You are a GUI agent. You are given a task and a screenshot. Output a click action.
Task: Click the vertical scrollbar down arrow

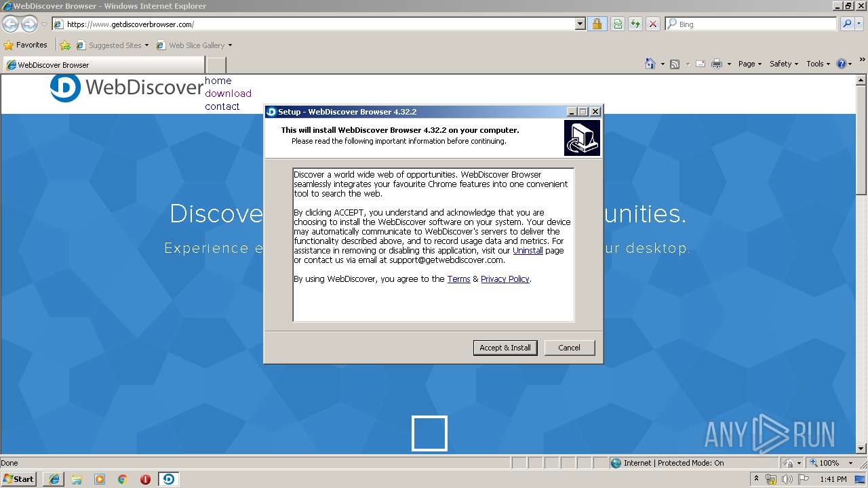point(862,448)
